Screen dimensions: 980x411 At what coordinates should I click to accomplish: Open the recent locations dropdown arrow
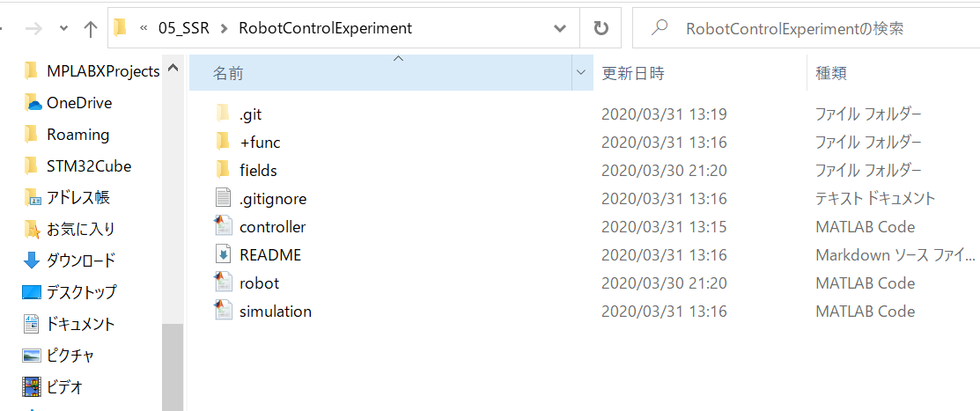click(x=63, y=29)
